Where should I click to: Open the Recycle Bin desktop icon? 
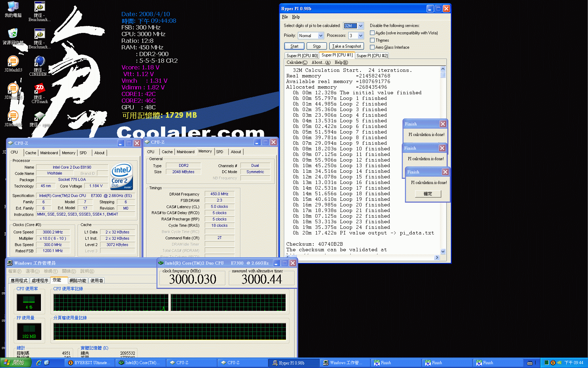click(13, 34)
